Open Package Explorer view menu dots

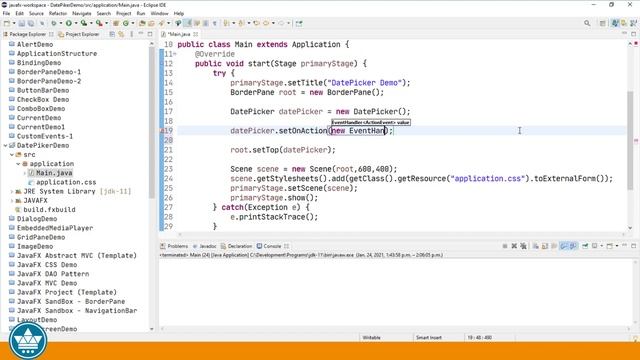pyautogui.click(x=131, y=34)
